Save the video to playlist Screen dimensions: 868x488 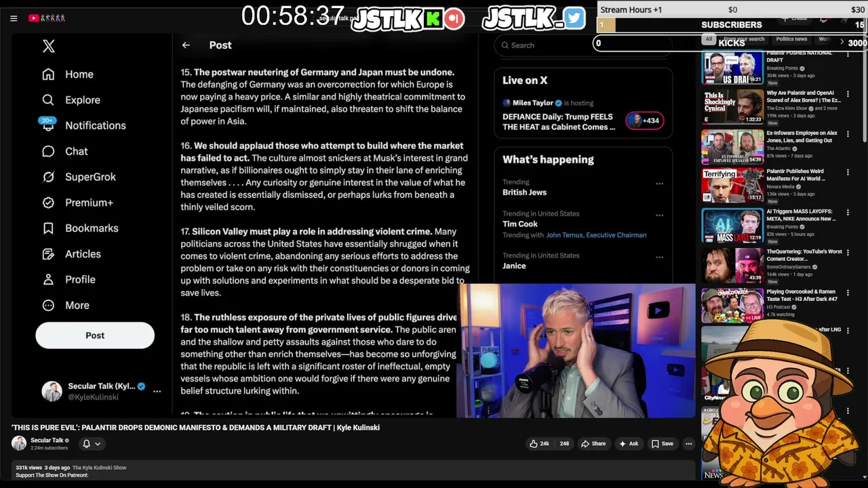(x=662, y=444)
